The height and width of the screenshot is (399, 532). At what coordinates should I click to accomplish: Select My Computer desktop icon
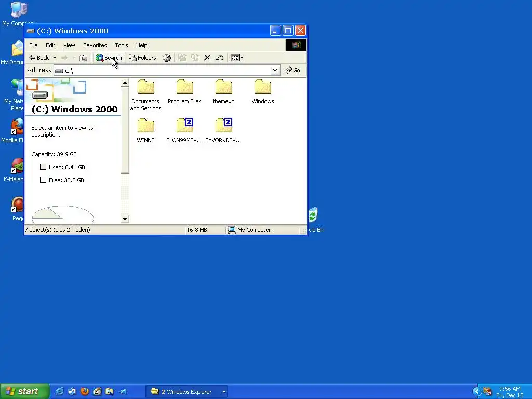click(18, 14)
